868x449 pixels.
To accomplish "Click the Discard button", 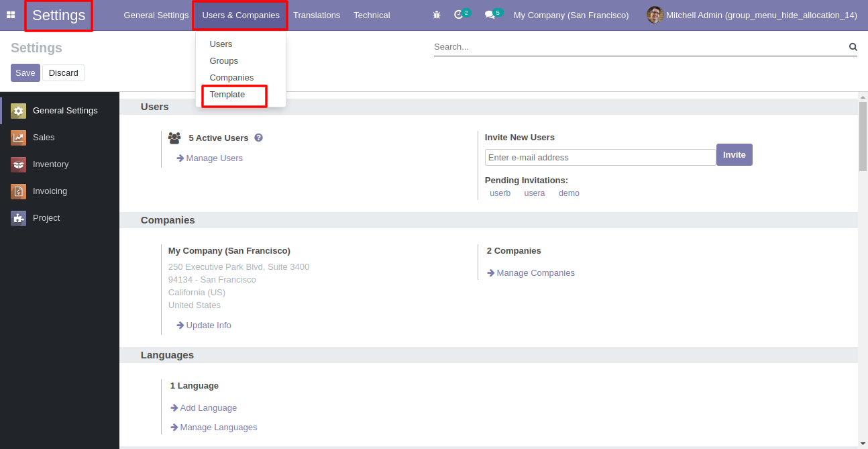I will [x=64, y=72].
